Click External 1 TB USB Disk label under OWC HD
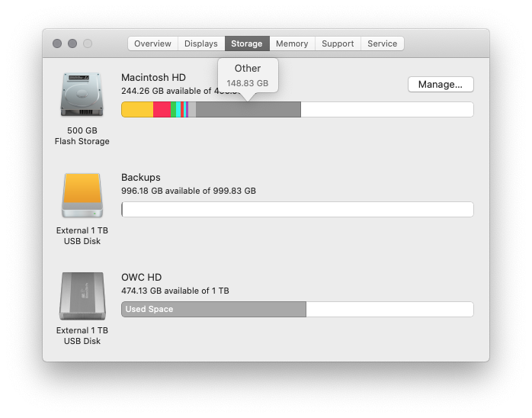Viewport: 532px width, 418px height. (82, 336)
